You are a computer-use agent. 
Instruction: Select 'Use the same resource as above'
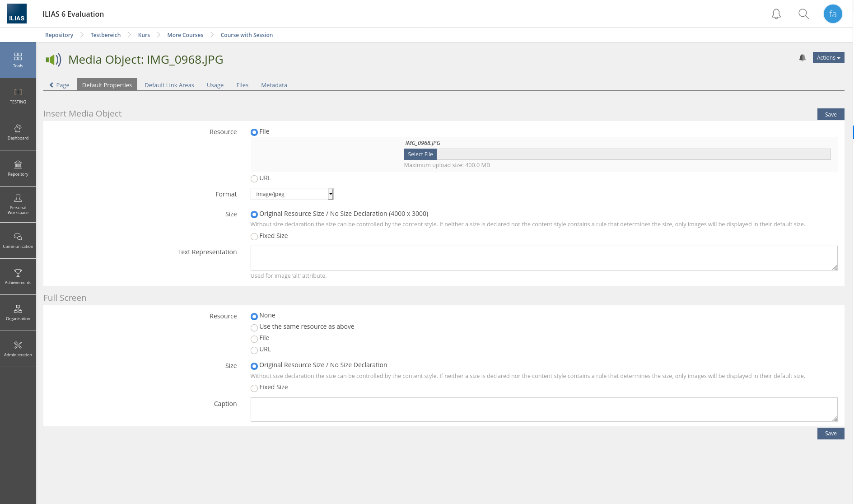[x=254, y=327]
